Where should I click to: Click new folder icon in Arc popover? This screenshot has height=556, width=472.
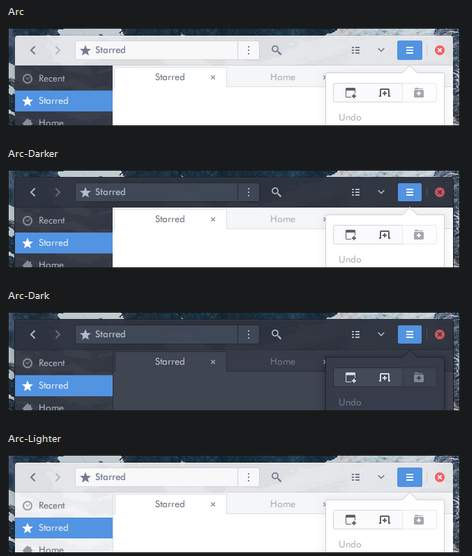[x=419, y=93]
